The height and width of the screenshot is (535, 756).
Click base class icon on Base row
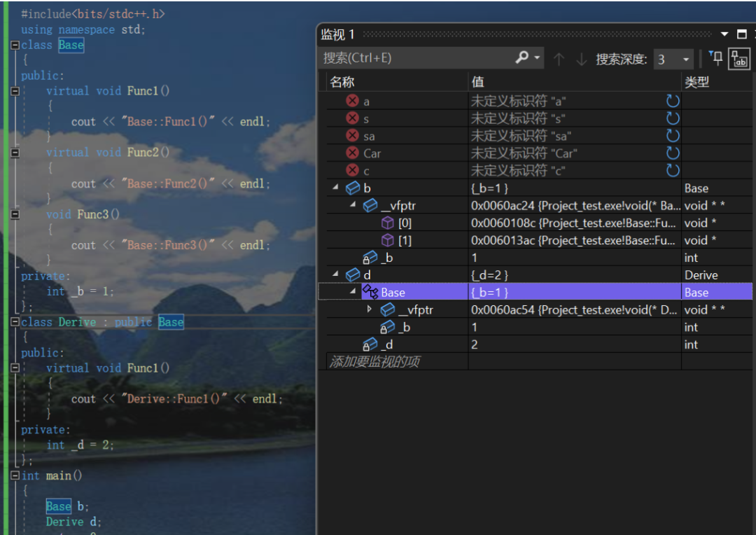(x=370, y=292)
